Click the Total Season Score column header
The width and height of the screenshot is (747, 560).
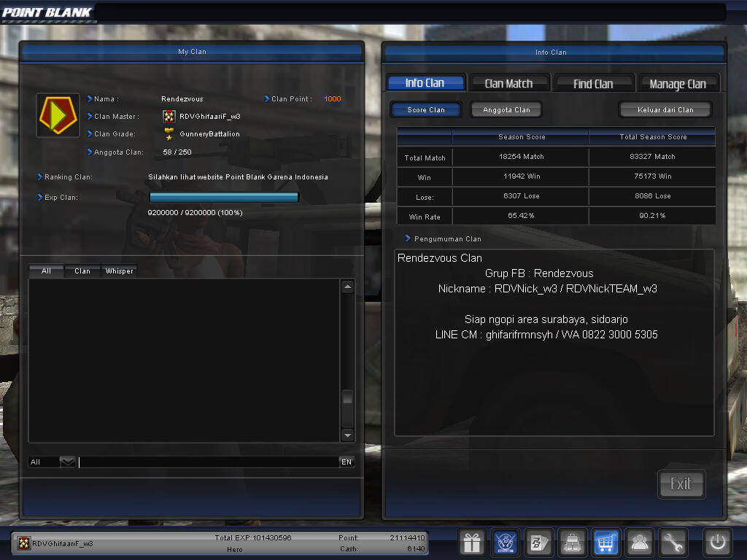[653, 136]
